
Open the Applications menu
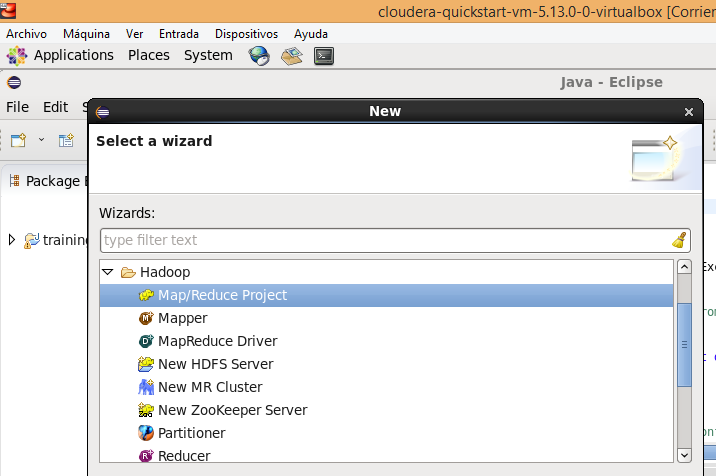74,55
